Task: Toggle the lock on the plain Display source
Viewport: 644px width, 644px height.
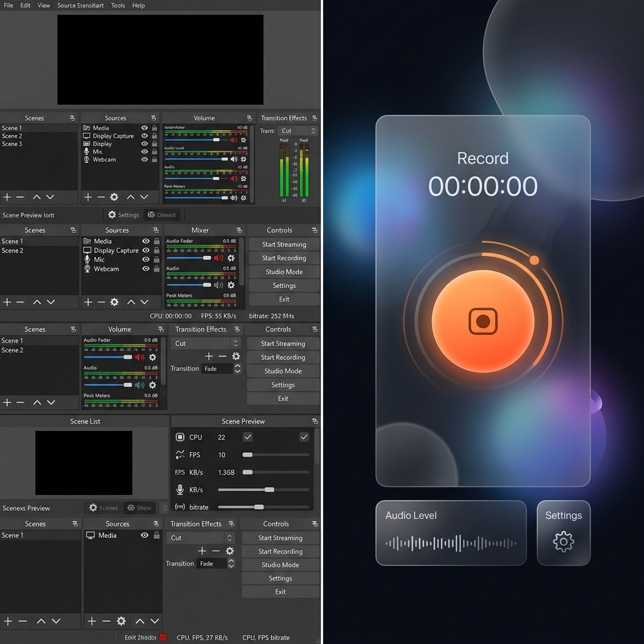Action: (x=155, y=144)
